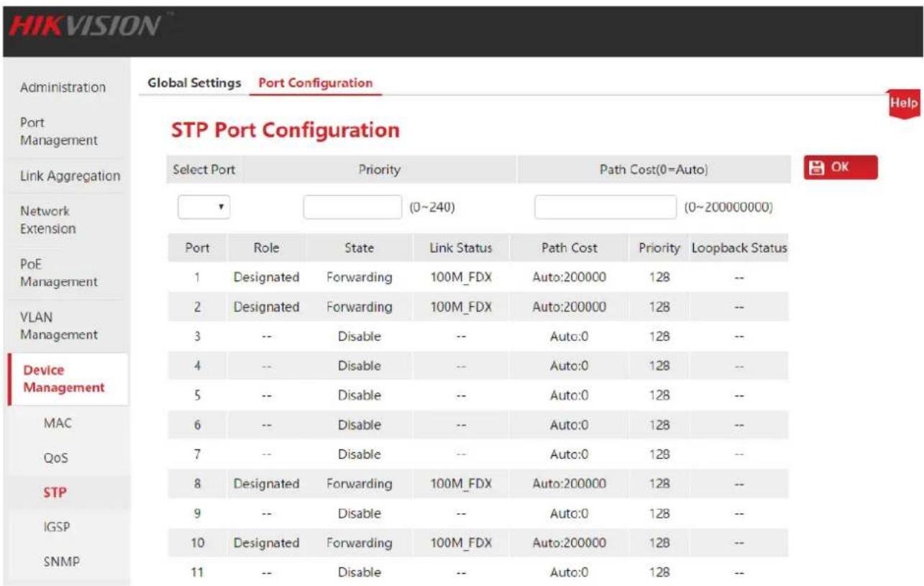
Task: Click the Path Cost column header
Action: [569, 248]
